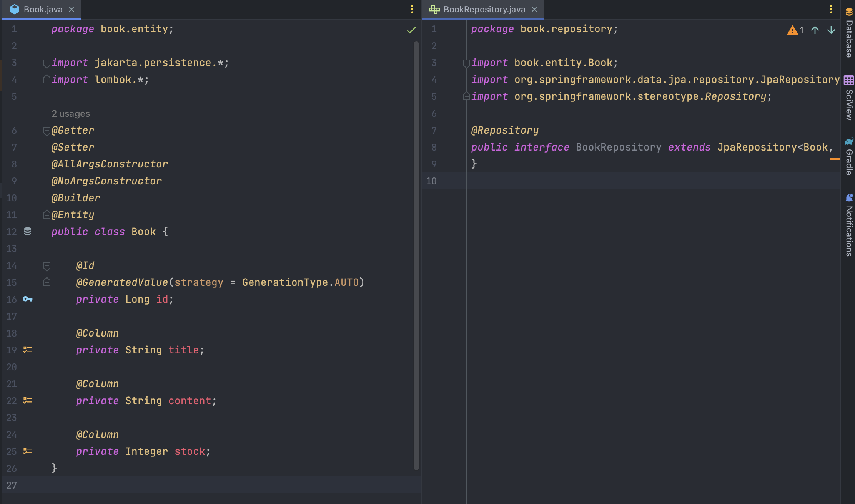Viewport: 855px width, 504px height.
Task: Click the column gutter icon beside the stock field
Action: (x=27, y=451)
